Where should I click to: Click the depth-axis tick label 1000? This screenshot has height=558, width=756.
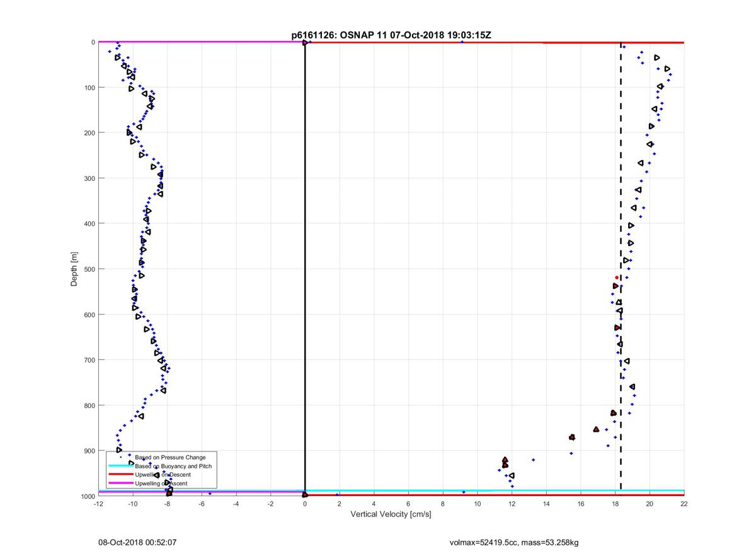click(88, 496)
